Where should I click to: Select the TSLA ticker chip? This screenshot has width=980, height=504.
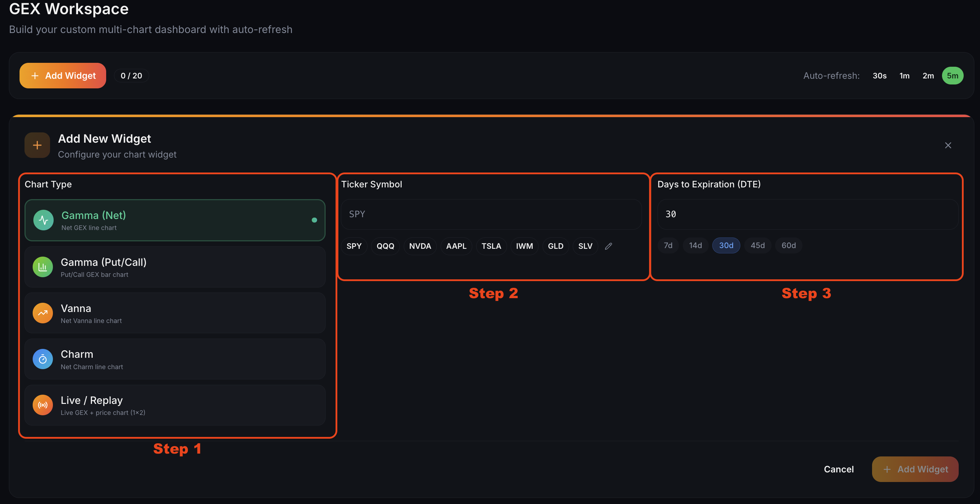coord(491,246)
